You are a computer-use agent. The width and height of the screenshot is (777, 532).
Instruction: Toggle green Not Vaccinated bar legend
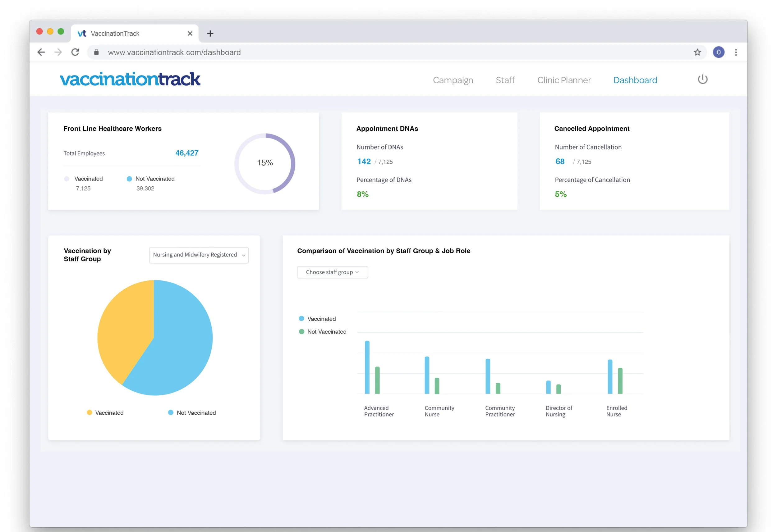click(301, 331)
